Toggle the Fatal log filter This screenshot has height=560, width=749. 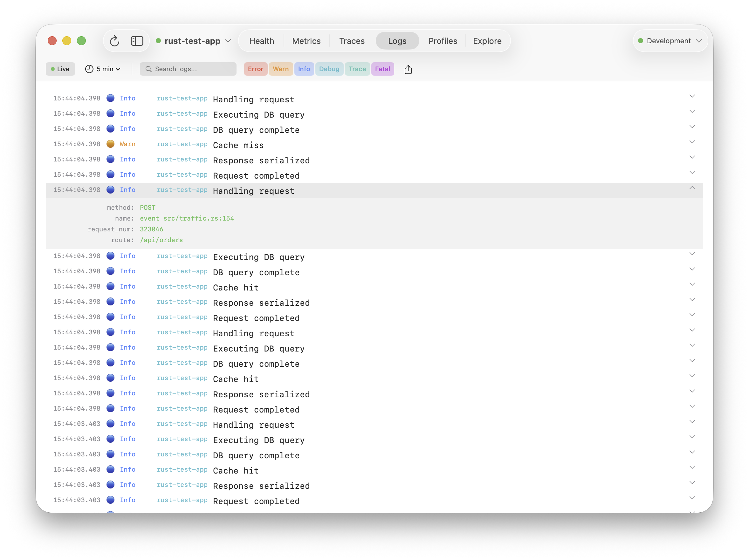point(383,69)
